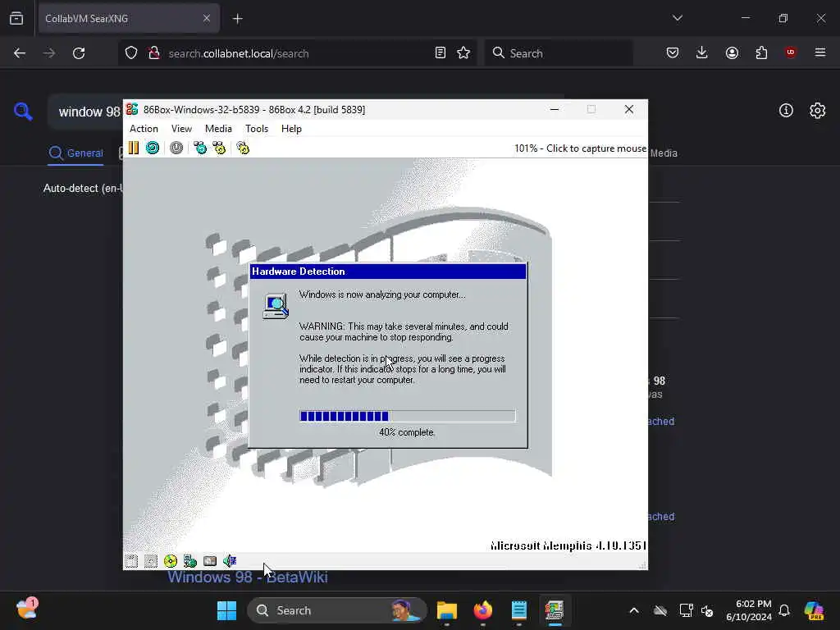The height and width of the screenshot is (630, 840).
Task: Click the CD-ROM drive status icon
Action: point(171,561)
